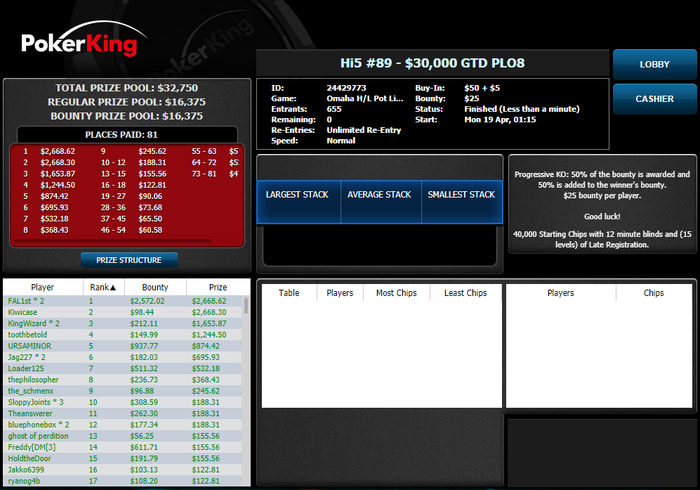This screenshot has height=490, width=700.
Task: Click the PLACES PAID: 81 header
Action: click(121, 135)
